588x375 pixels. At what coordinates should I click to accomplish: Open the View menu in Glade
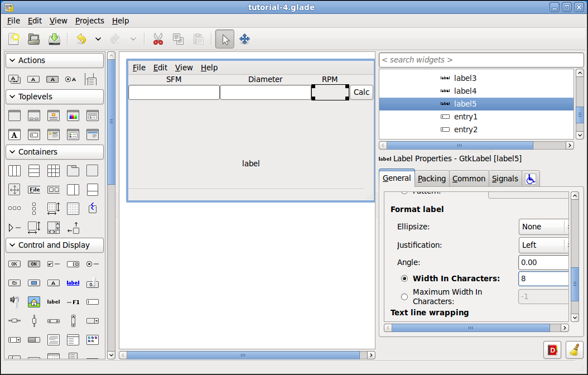pyautogui.click(x=58, y=21)
